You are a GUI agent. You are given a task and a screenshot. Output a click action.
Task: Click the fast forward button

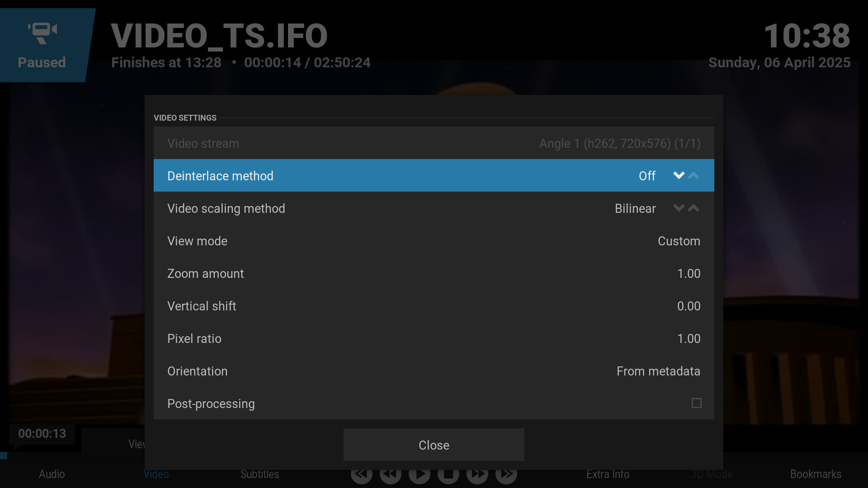coord(477,474)
